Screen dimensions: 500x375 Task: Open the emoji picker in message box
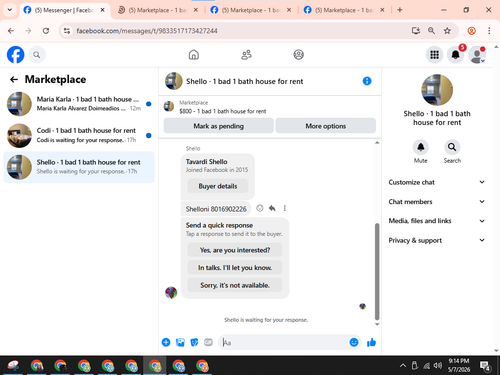pyautogui.click(x=354, y=342)
